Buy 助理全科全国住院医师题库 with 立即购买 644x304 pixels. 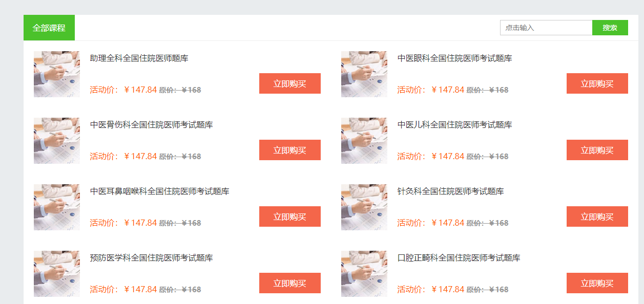point(290,83)
